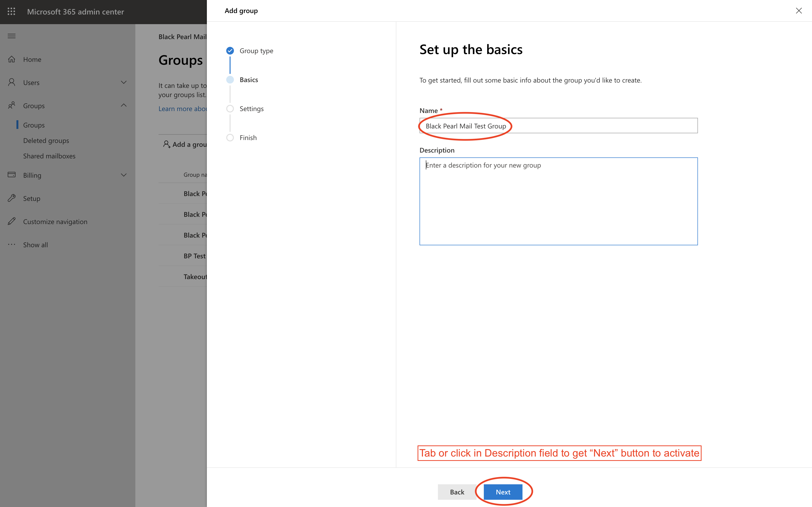
Task: Click the Billing card icon
Action: (12, 175)
